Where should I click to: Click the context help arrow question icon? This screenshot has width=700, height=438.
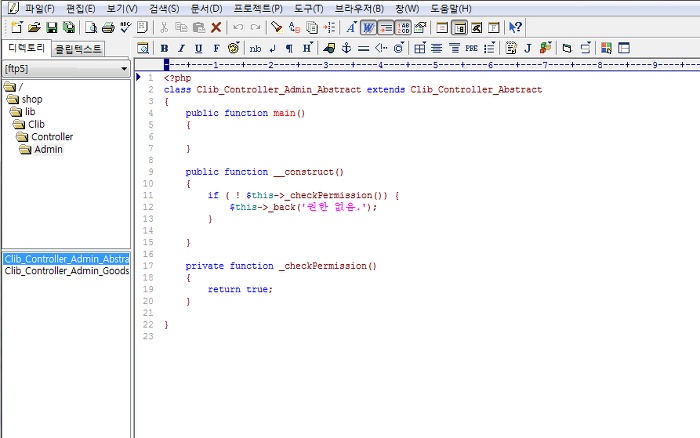tap(515, 27)
